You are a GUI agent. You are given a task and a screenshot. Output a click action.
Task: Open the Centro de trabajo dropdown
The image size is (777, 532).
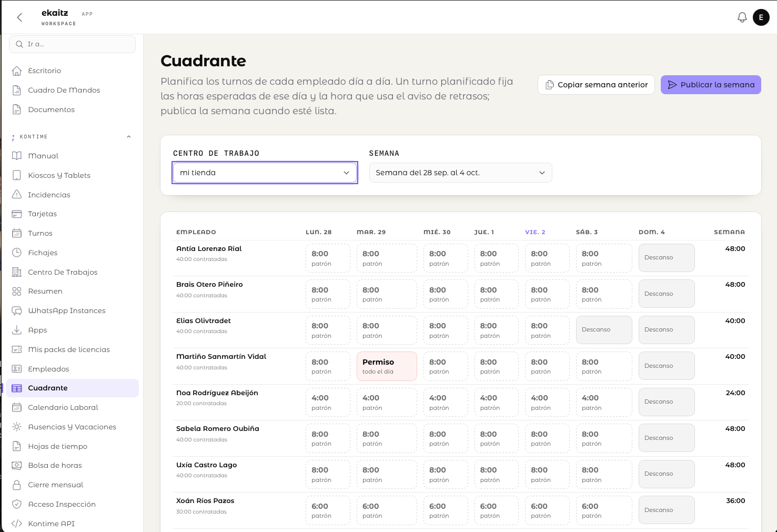tap(265, 173)
